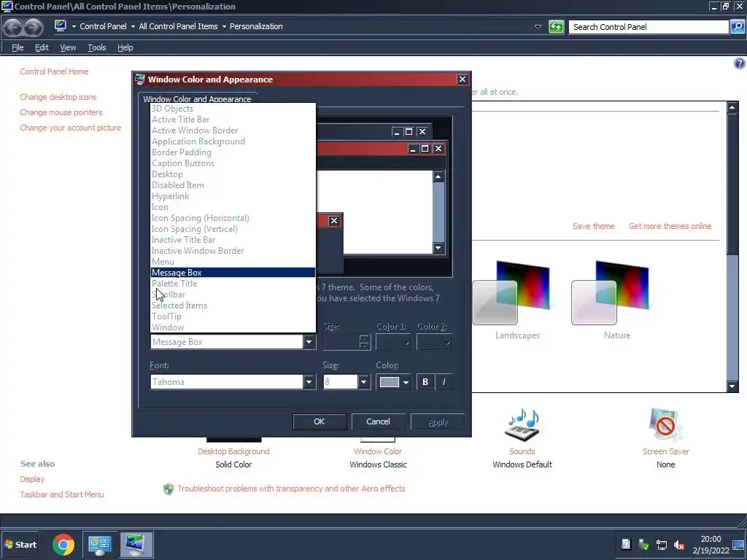Toggle the Bold font button
This screenshot has height=560, width=747.
click(x=425, y=382)
